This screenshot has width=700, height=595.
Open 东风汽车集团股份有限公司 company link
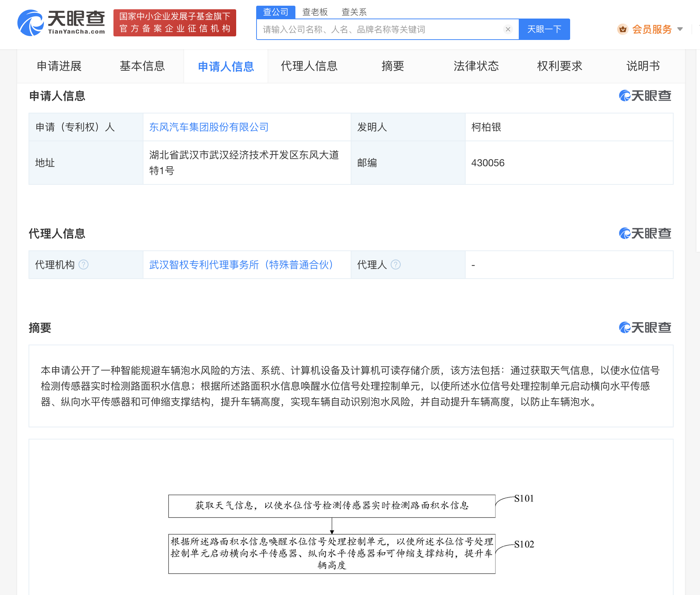tap(209, 127)
